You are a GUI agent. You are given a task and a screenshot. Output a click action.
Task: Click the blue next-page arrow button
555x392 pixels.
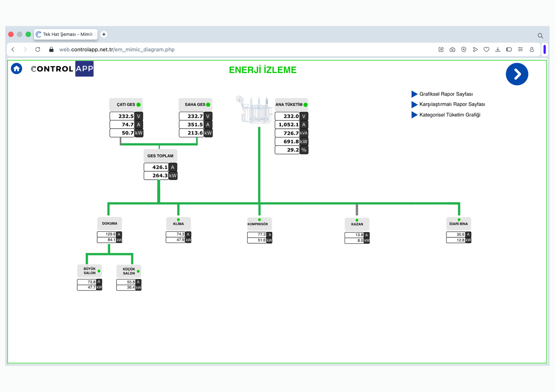[517, 74]
